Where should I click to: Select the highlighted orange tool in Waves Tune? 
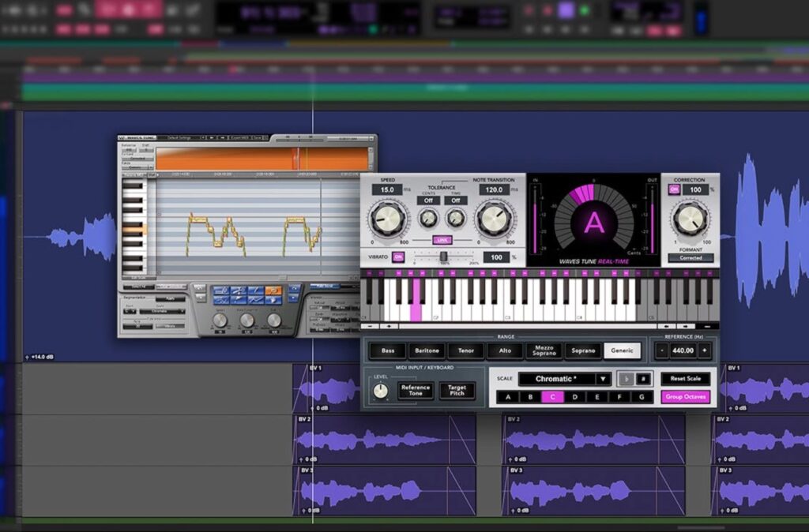273,290
